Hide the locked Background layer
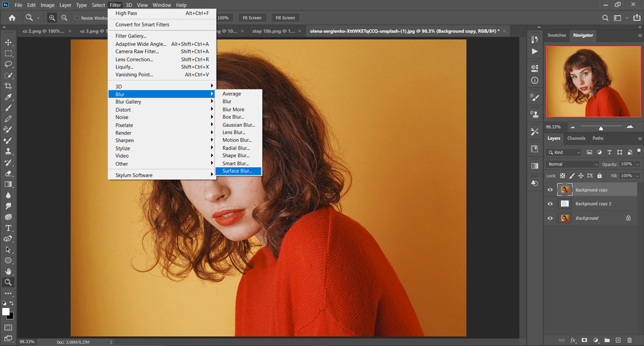This screenshot has width=644, height=346. point(550,218)
